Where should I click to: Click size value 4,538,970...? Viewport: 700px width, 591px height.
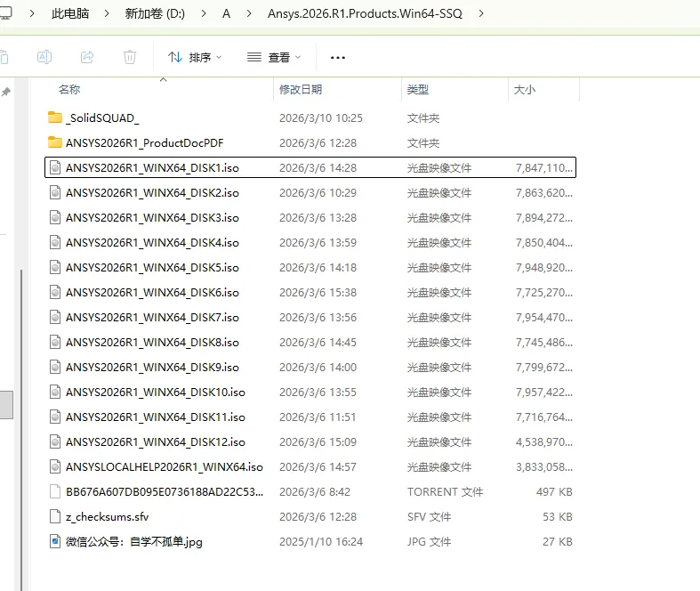click(544, 442)
